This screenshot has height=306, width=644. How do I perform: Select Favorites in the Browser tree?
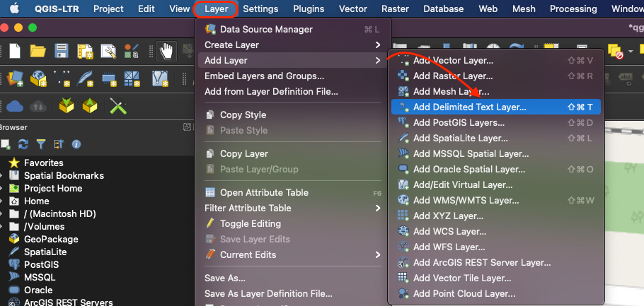pos(44,163)
